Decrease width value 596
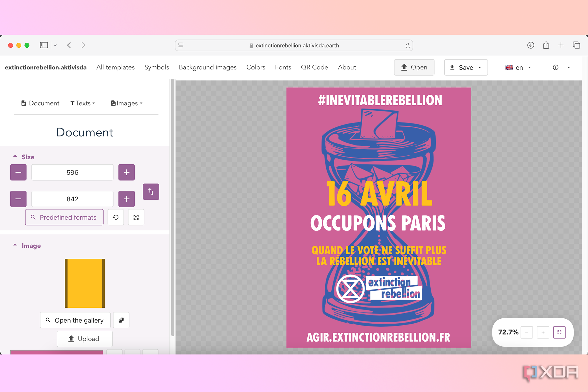The image size is (588, 392). pos(18,172)
